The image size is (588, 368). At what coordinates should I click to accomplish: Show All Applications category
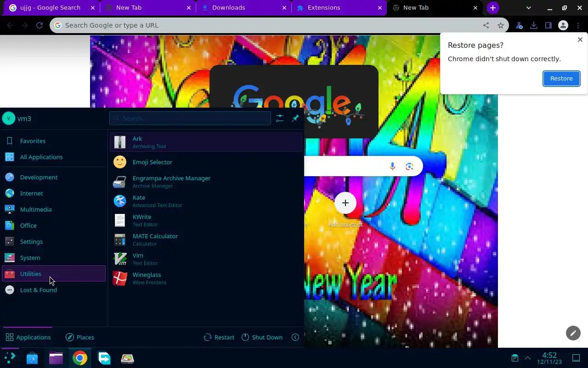coord(54,157)
